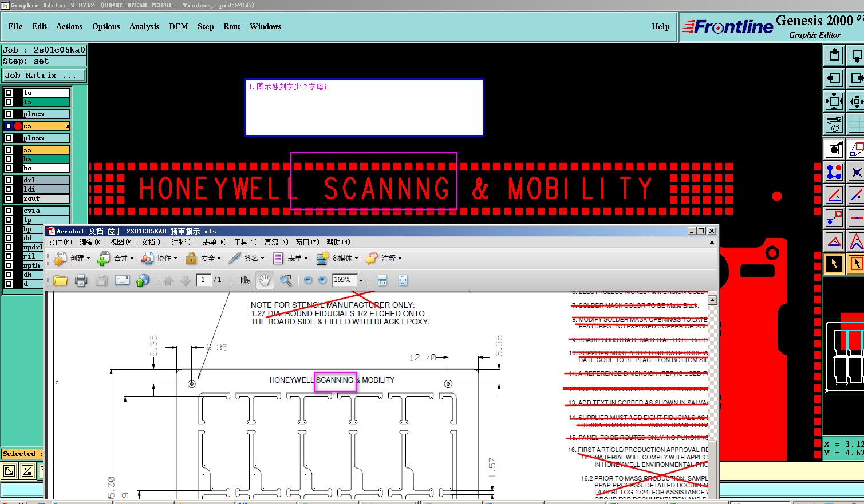
Task: Open the Analysis menu
Action: tap(144, 27)
